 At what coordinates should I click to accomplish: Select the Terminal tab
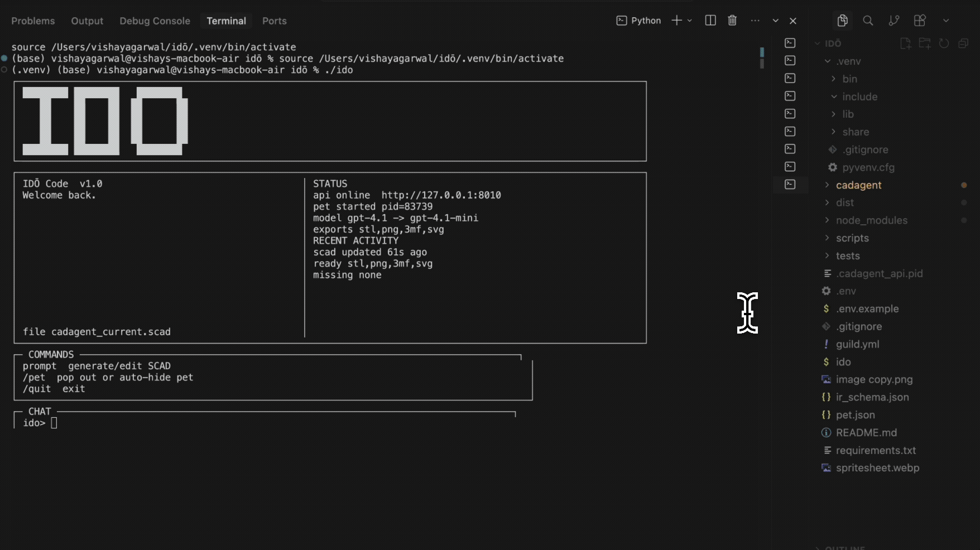pyautogui.click(x=226, y=21)
